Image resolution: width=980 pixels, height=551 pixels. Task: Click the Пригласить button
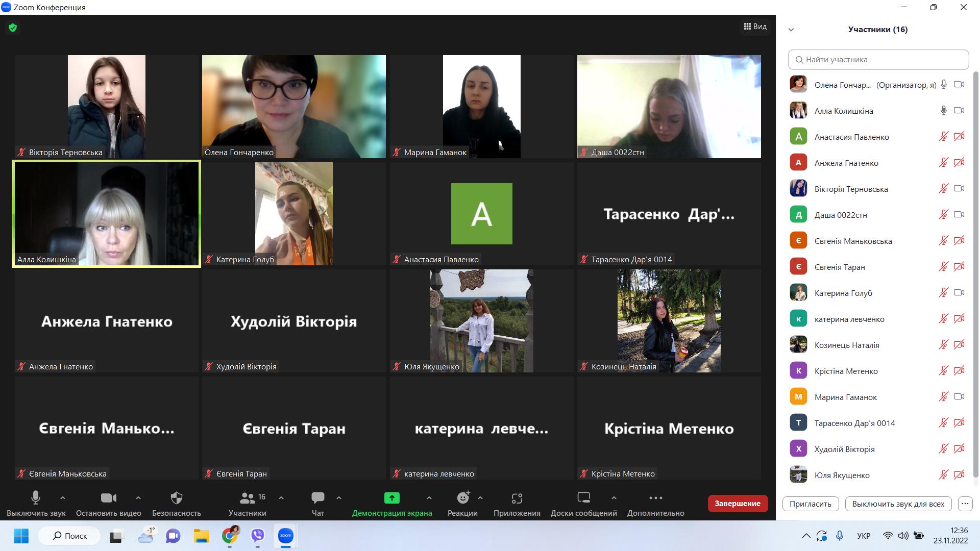[810, 504]
